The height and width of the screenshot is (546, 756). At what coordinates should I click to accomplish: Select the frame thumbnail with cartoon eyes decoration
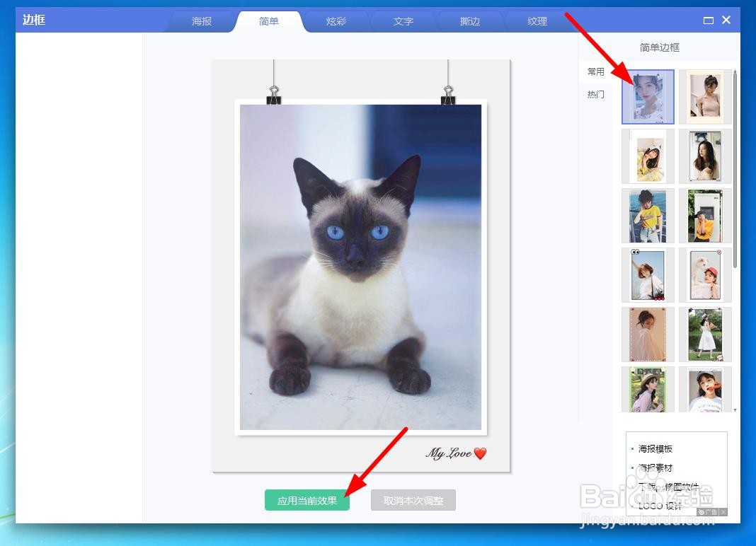tap(648, 275)
